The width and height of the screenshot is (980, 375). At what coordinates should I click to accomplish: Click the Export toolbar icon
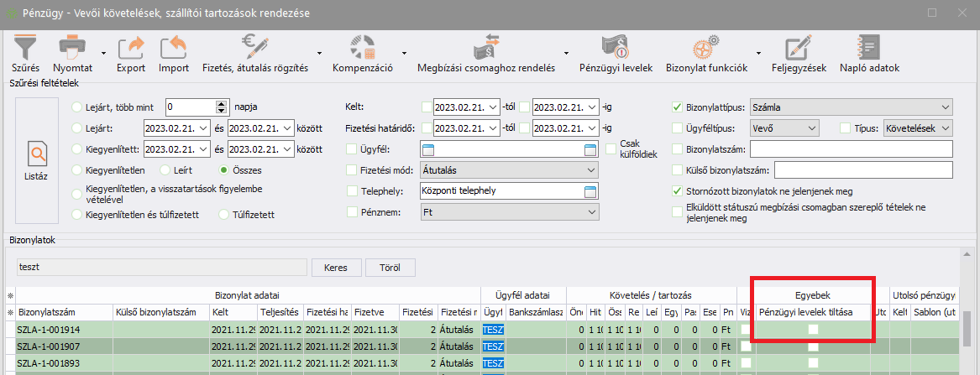pyautogui.click(x=130, y=49)
